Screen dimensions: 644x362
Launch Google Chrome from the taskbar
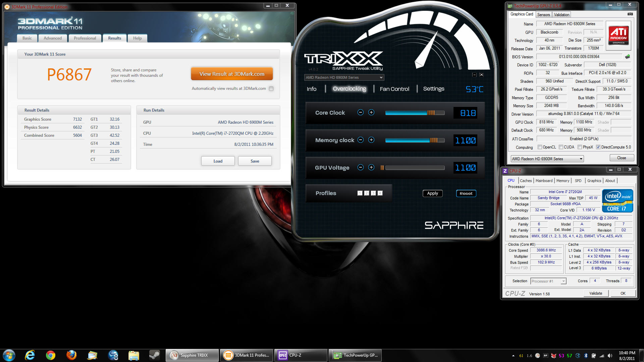point(51,355)
